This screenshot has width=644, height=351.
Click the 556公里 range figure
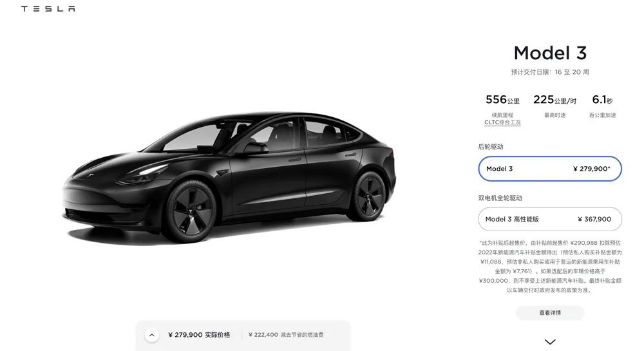[502, 100]
